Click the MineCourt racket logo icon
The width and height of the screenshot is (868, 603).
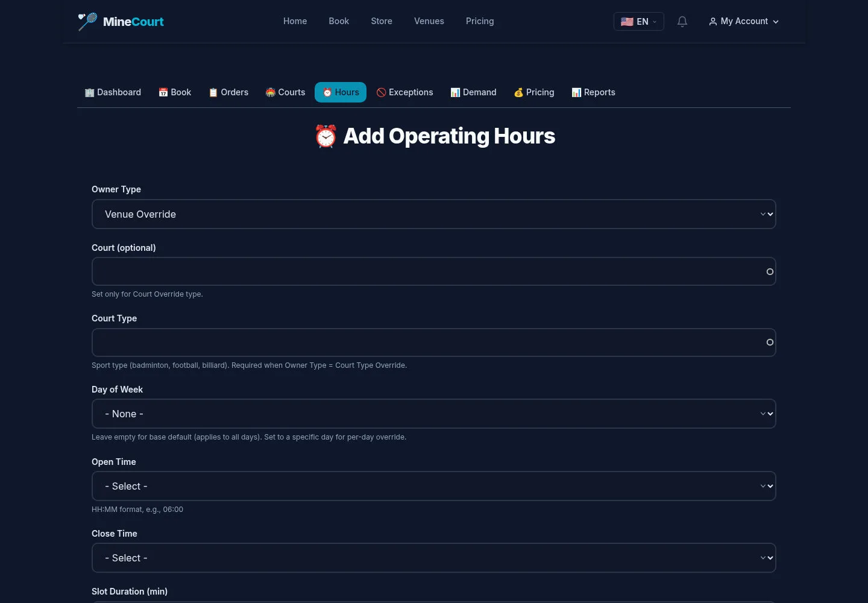click(x=87, y=22)
